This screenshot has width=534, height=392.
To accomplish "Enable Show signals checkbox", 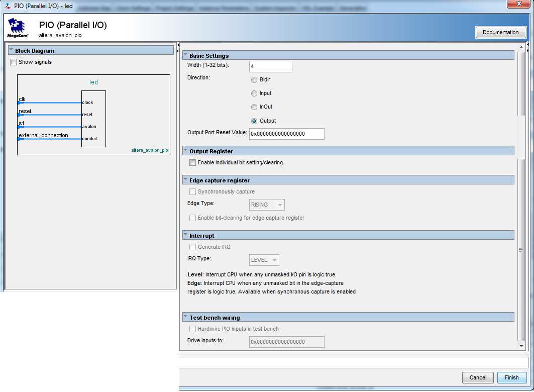I will tap(13, 62).
